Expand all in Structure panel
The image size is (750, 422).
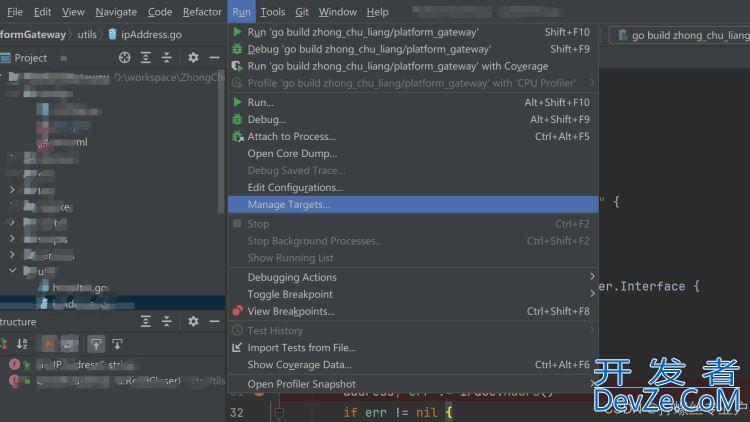(146, 321)
